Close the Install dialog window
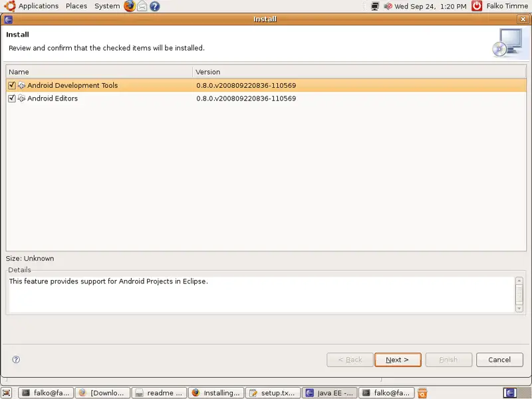Image resolution: width=532 pixels, height=399 pixels. pyautogui.click(x=523, y=19)
